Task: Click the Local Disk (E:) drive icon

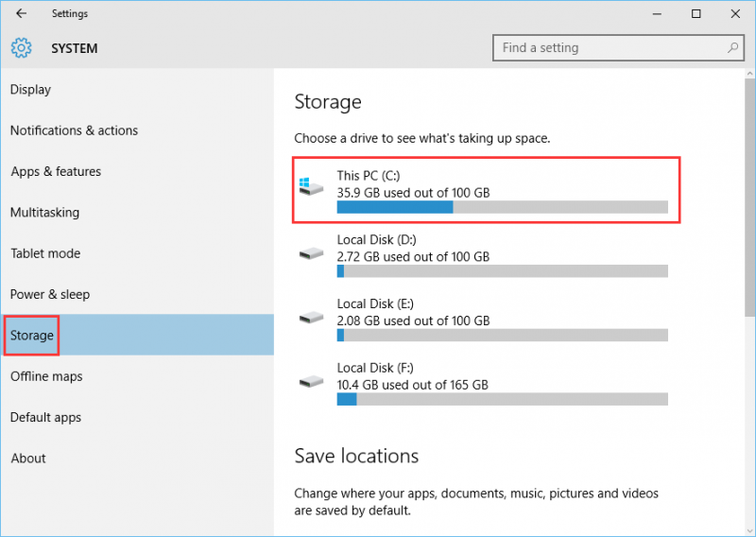Action: (x=311, y=318)
